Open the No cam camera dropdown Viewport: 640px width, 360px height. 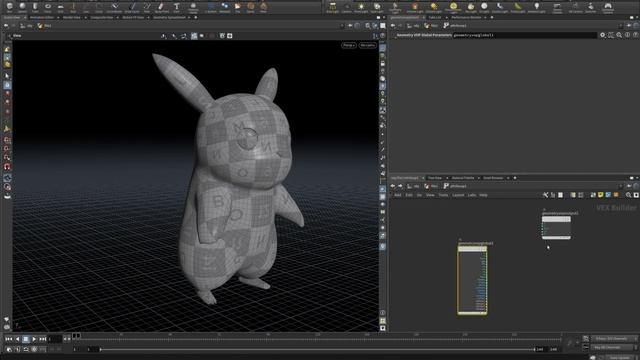click(x=367, y=45)
